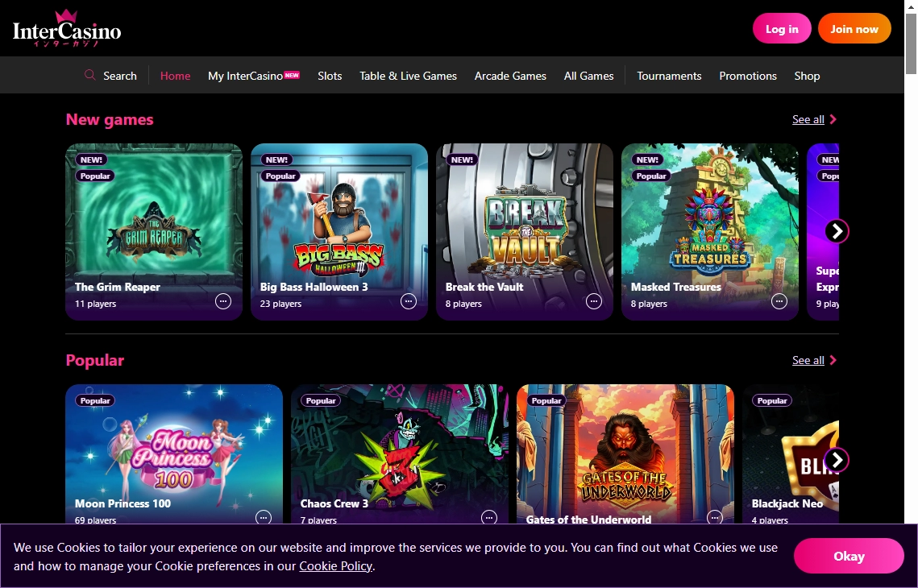Open options menu for The Grim Reaper
The image size is (918, 588).
pos(223,301)
